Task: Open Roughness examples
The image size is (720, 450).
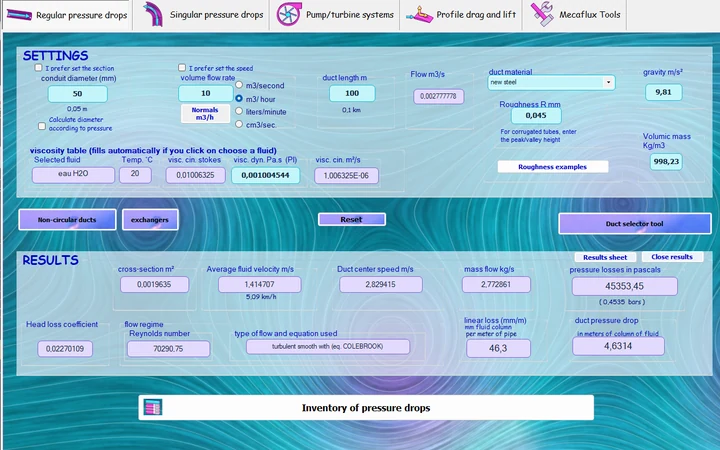Action: [x=552, y=167]
